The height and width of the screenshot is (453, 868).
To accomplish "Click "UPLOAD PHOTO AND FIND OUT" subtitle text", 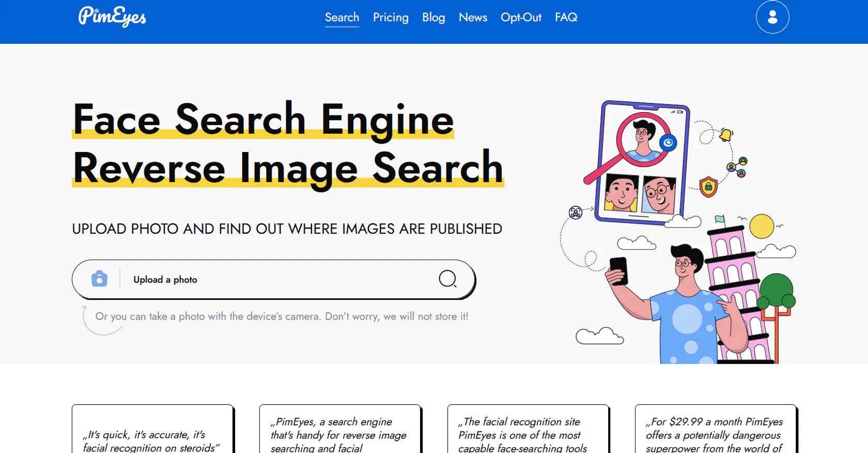I will [287, 229].
